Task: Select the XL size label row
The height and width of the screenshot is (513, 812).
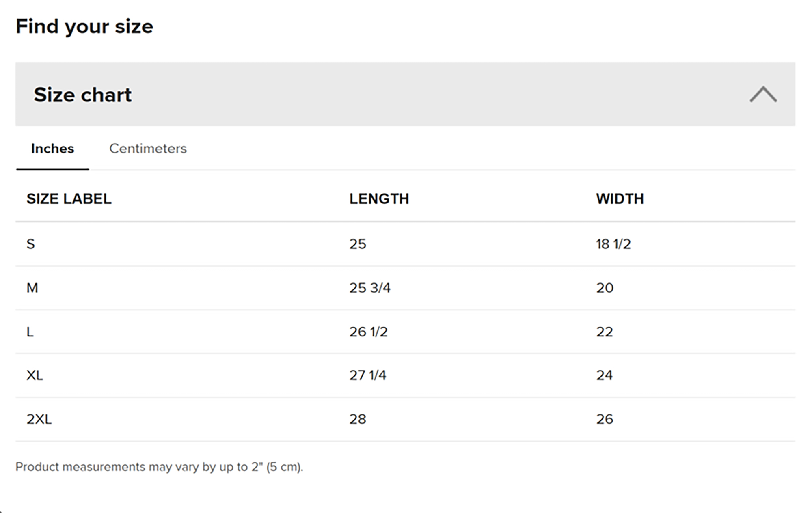Action: [x=35, y=375]
